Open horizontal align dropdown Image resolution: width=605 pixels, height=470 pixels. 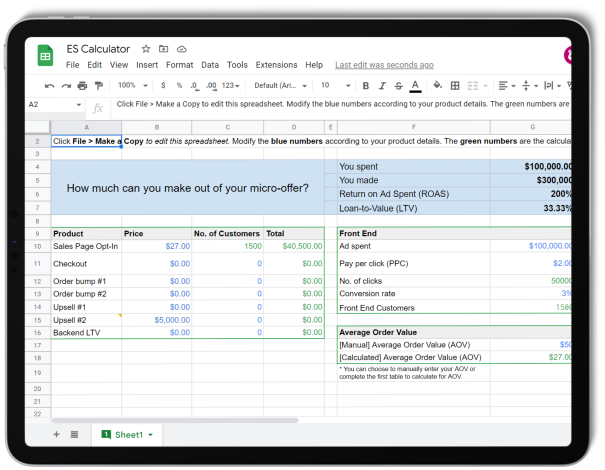pos(507,86)
